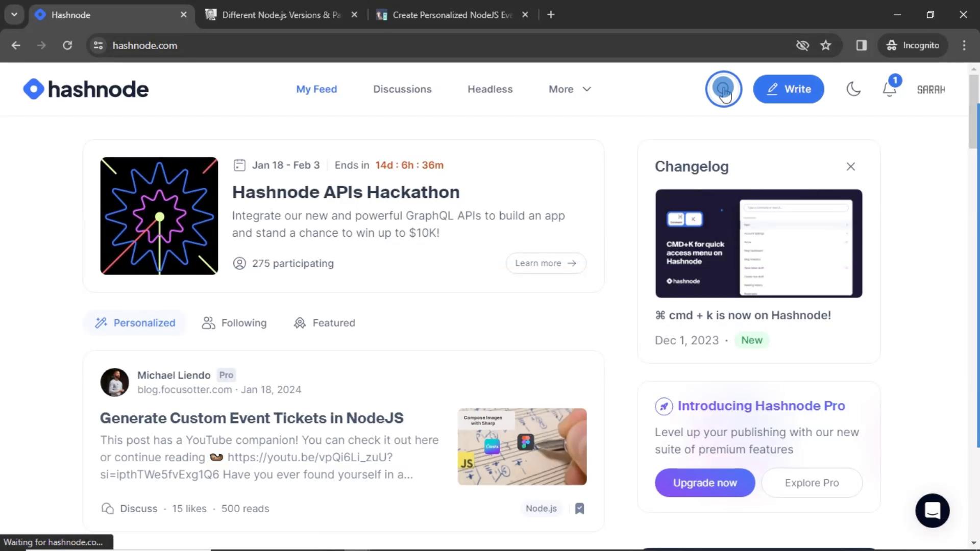
Task: Click the search/profile circular icon
Action: pyautogui.click(x=724, y=89)
